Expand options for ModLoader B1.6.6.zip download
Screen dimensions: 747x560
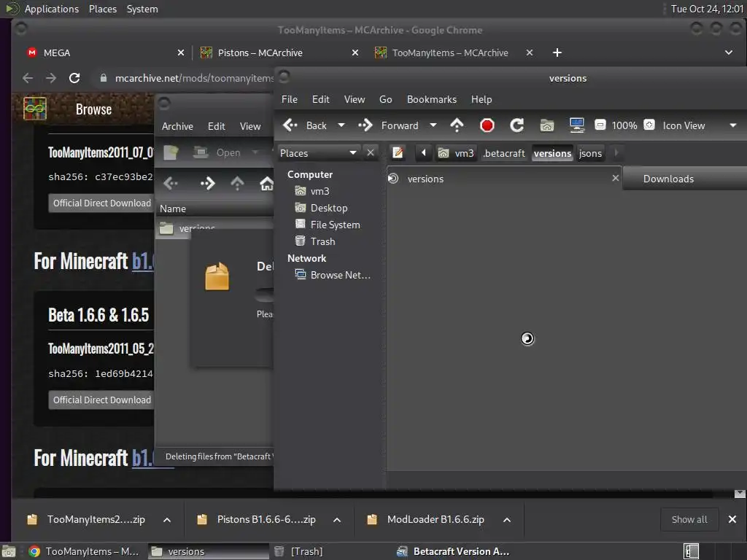pos(507,520)
